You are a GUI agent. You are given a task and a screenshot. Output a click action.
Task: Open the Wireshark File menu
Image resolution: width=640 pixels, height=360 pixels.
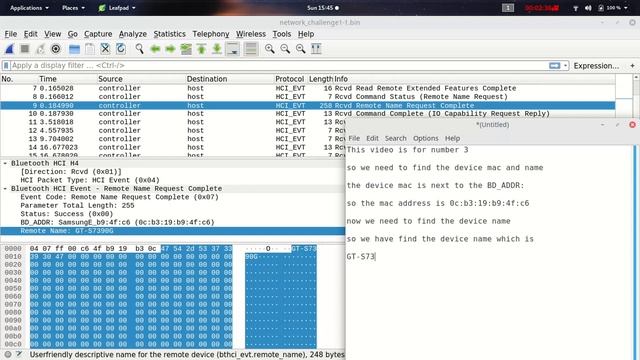tap(11, 34)
